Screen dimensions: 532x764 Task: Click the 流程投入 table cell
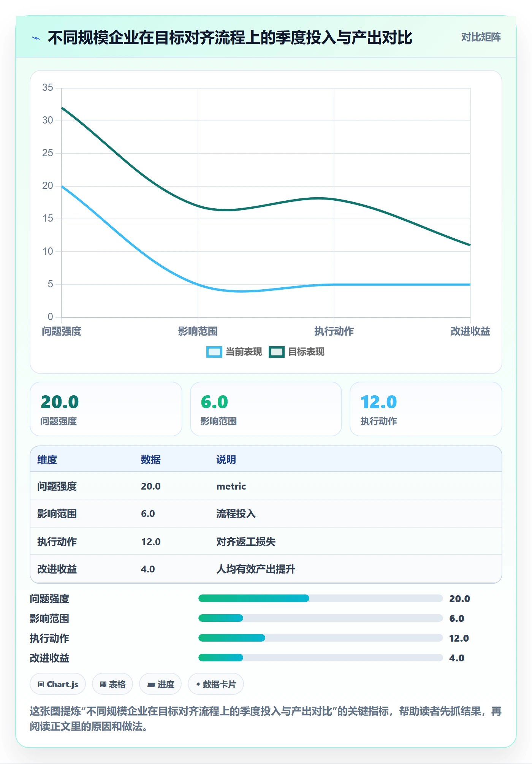(236, 514)
